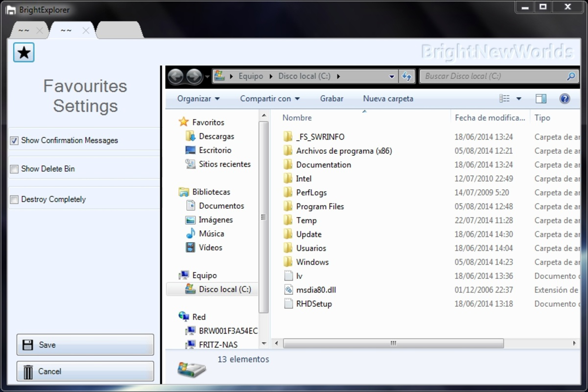Click the search magnifier icon
The image size is (588, 392).
(571, 76)
